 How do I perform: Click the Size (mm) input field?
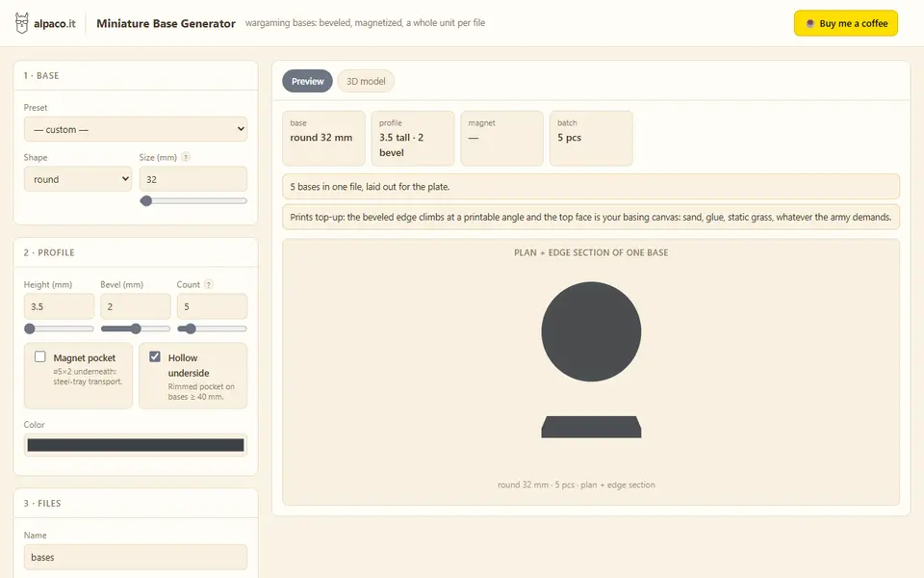[193, 179]
